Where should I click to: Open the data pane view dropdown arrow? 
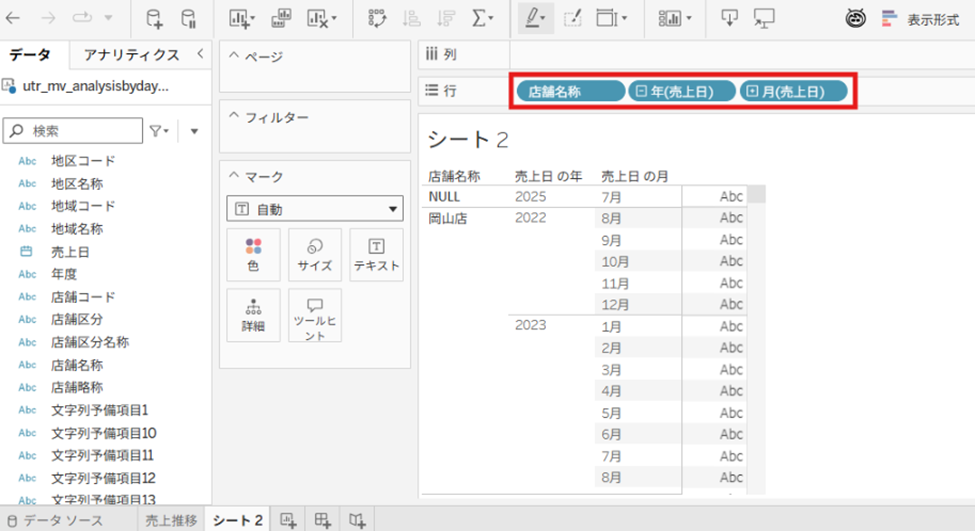[194, 131]
